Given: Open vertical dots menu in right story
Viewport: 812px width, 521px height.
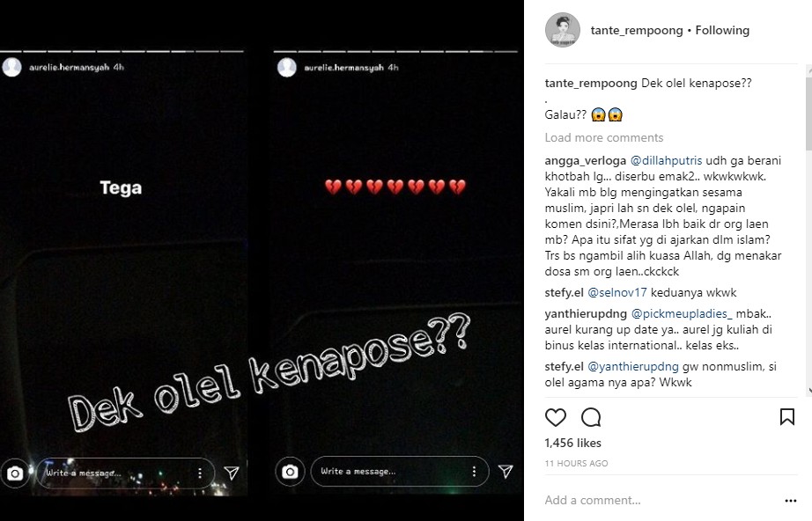Looking at the screenshot, I should [474, 472].
